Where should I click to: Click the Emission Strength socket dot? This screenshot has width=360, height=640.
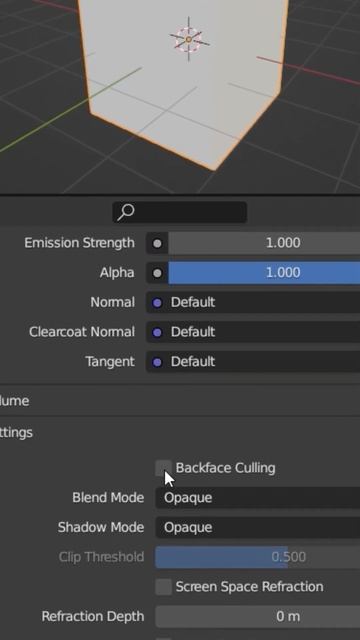pos(157,244)
